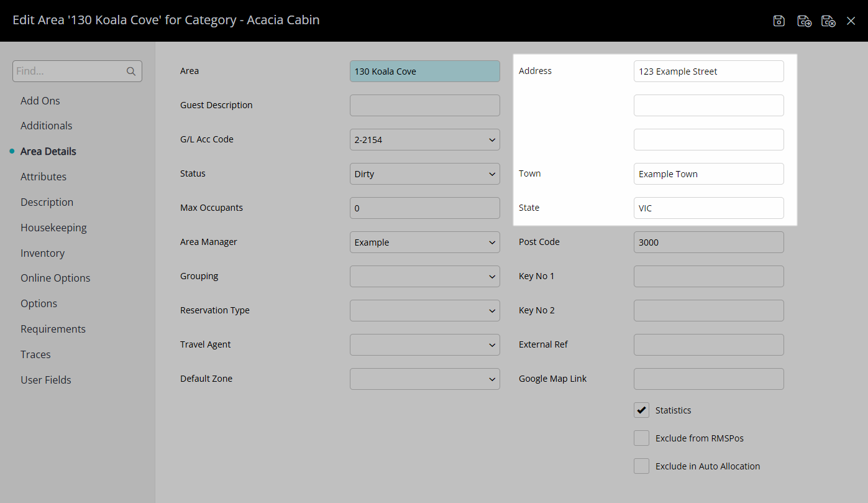Go to the Attributes section

pyautogui.click(x=43, y=177)
